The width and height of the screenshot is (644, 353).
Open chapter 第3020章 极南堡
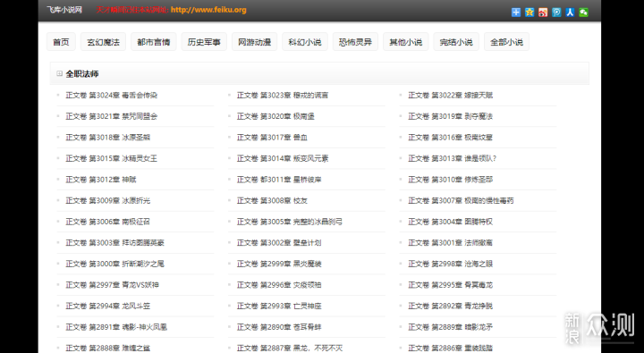coord(275,116)
